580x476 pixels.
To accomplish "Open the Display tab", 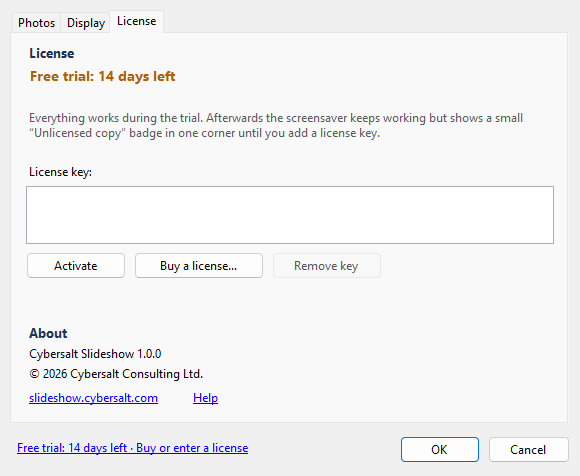I will 86,23.
